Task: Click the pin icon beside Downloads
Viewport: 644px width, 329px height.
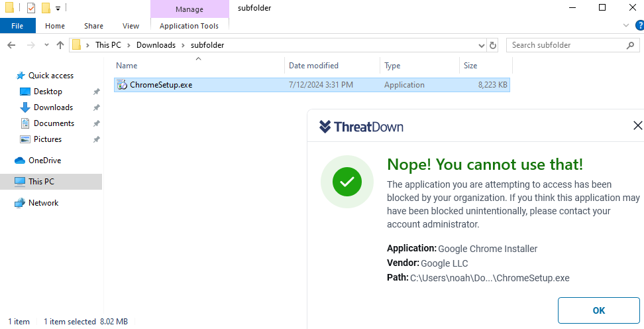Action: (x=97, y=107)
